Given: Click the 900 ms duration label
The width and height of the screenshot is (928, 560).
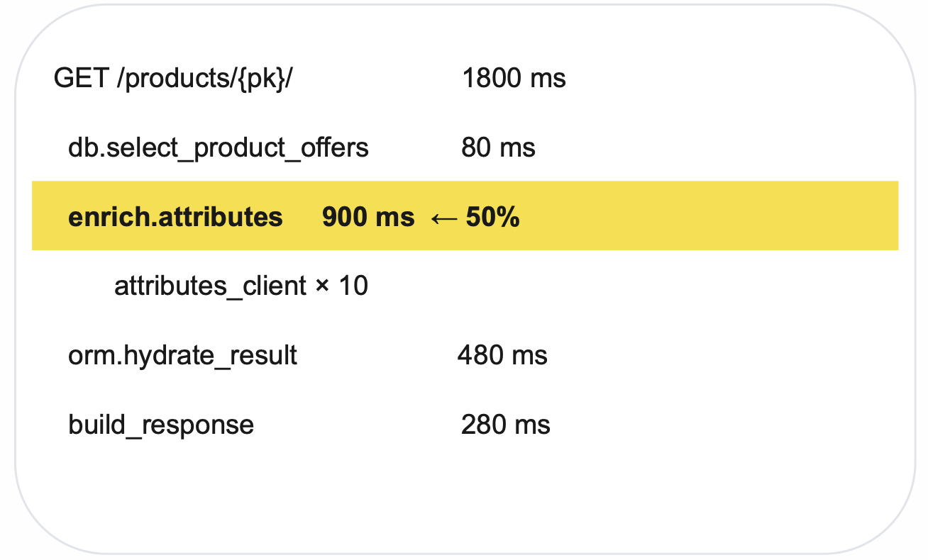Looking at the screenshot, I should click(x=368, y=217).
